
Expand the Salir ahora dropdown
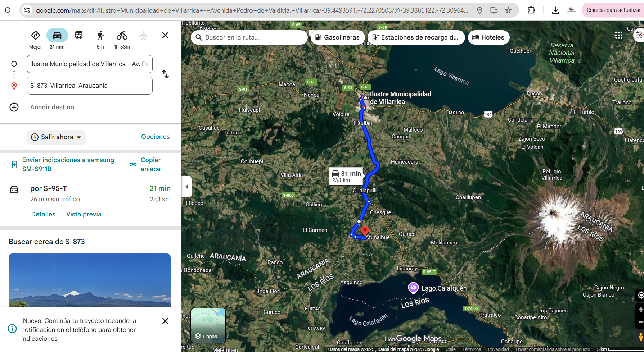pyautogui.click(x=56, y=137)
